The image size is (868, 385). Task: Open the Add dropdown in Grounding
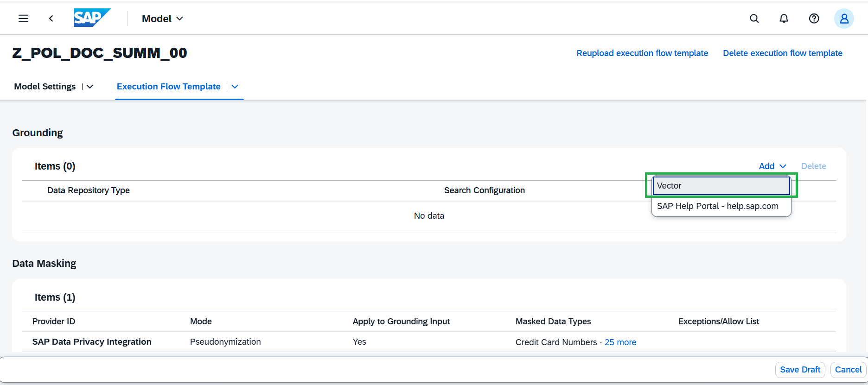(x=772, y=166)
